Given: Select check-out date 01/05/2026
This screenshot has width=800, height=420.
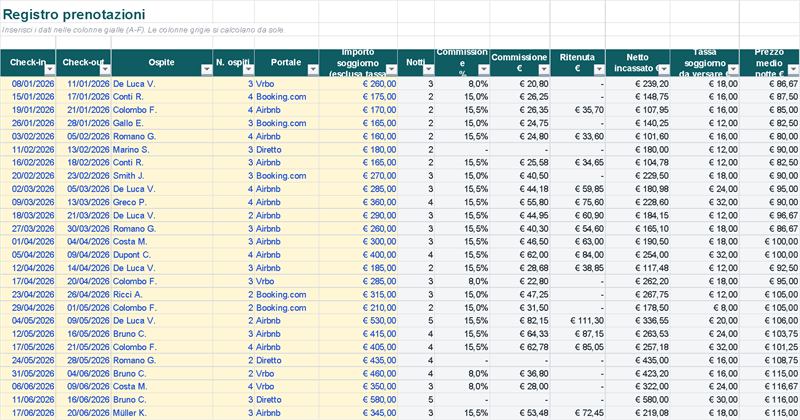Looking at the screenshot, I should [84, 308].
